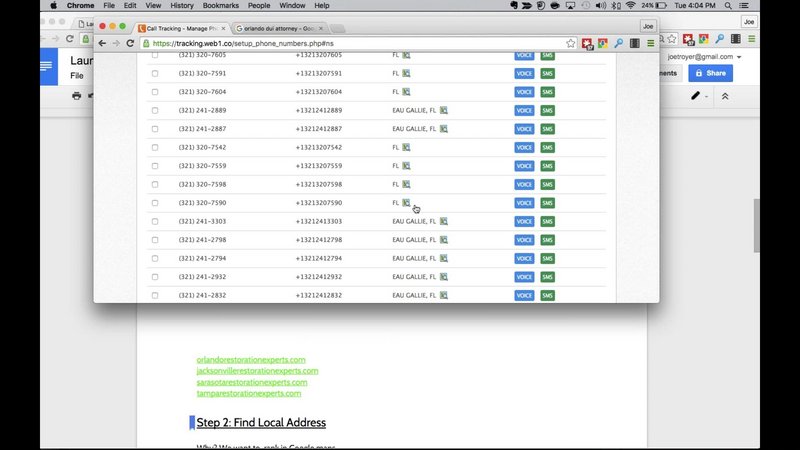This screenshot has width=800, height=450.
Task: Click the address bar showing tracking.web1.co
Action: point(357,43)
